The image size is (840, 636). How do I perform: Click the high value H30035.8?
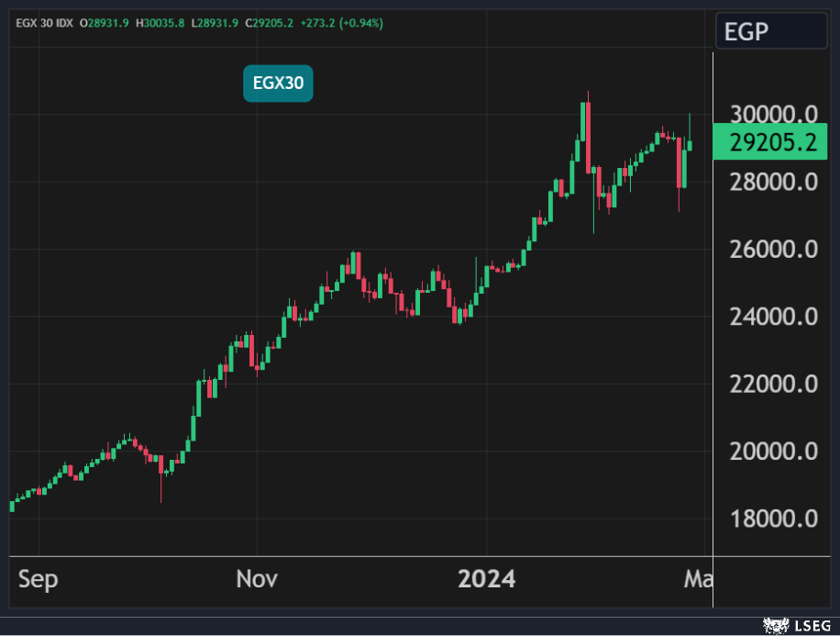click(160, 22)
